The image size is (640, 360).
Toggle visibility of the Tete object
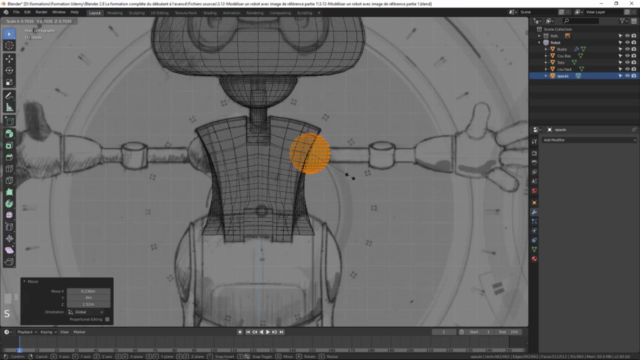coord(627,62)
